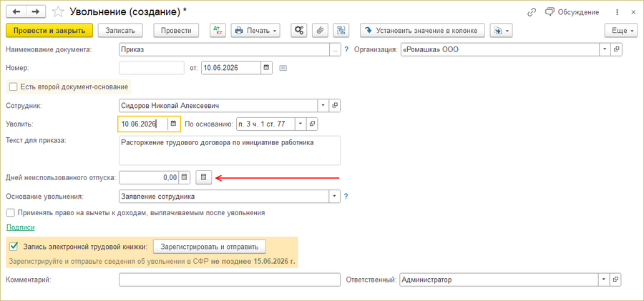Open the Печать dropdown menu
Image resolution: width=644 pixels, height=301 pixels.
(255, 31)
